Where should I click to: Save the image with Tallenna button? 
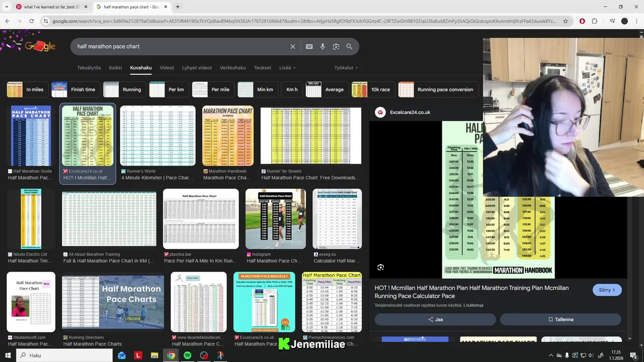[x=560, y=319]
